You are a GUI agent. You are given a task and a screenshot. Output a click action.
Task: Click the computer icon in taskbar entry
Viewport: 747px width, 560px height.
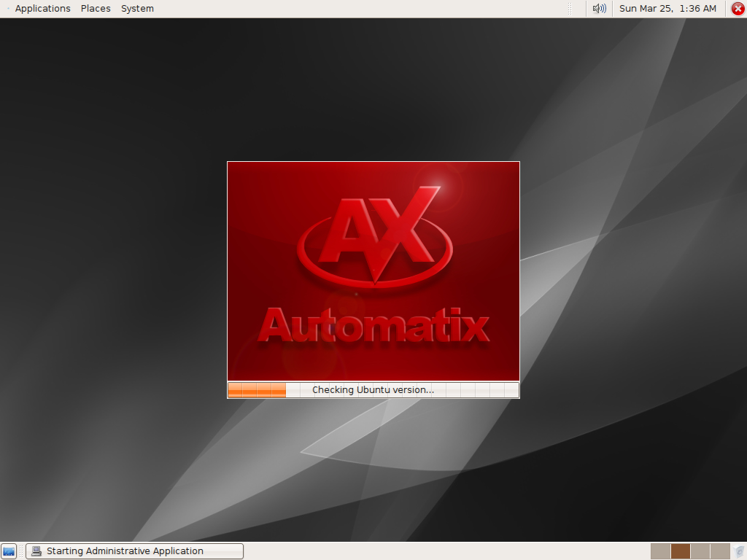tap(36, 551)
